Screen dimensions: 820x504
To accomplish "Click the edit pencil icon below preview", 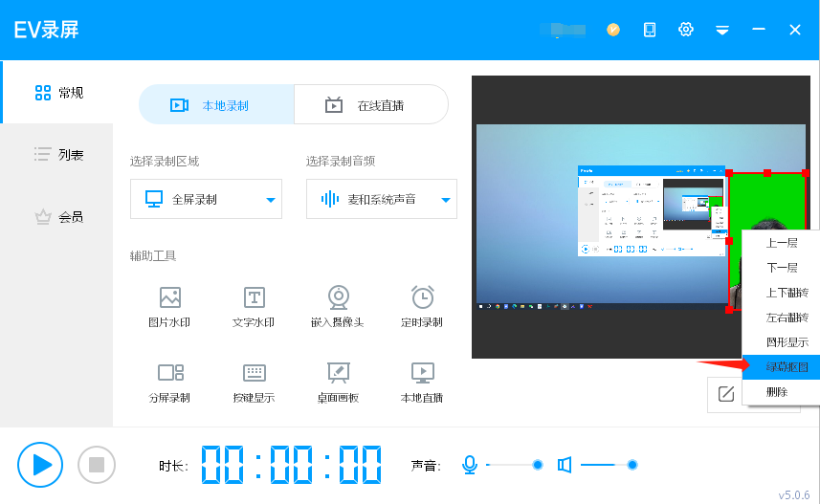I will coord(726,394).
